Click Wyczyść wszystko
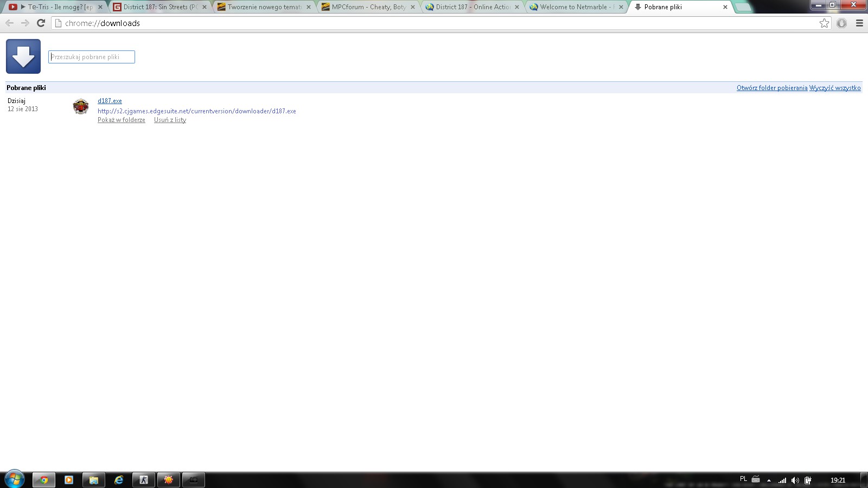This screenshot has height=488, width=868. click(x=835, y=88)
